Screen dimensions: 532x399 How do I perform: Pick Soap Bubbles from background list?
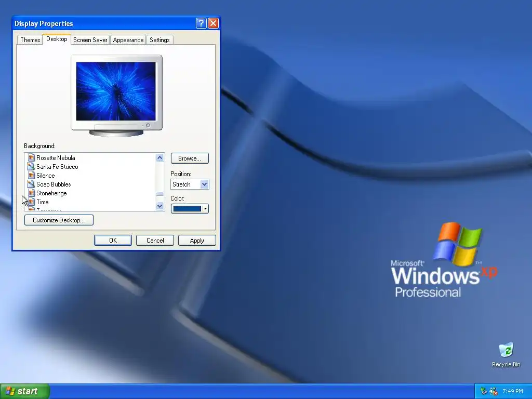pos(54,184)
